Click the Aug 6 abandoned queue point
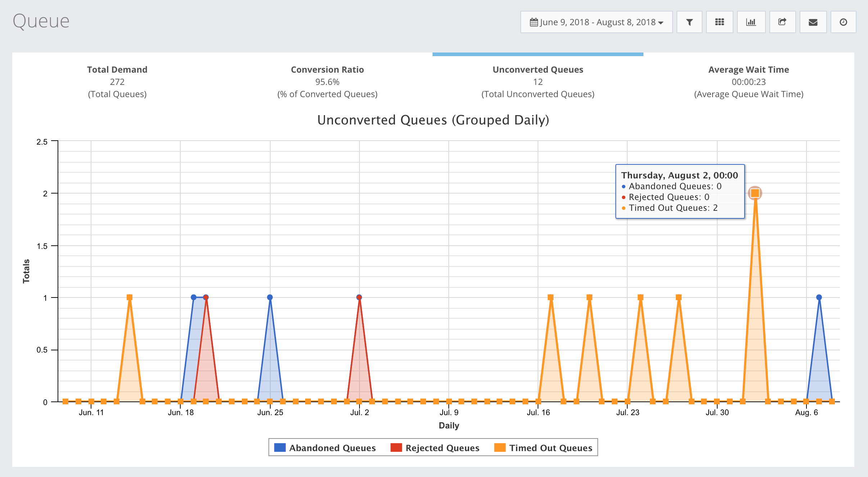The image size is (868, 477). tap(819, 297)
